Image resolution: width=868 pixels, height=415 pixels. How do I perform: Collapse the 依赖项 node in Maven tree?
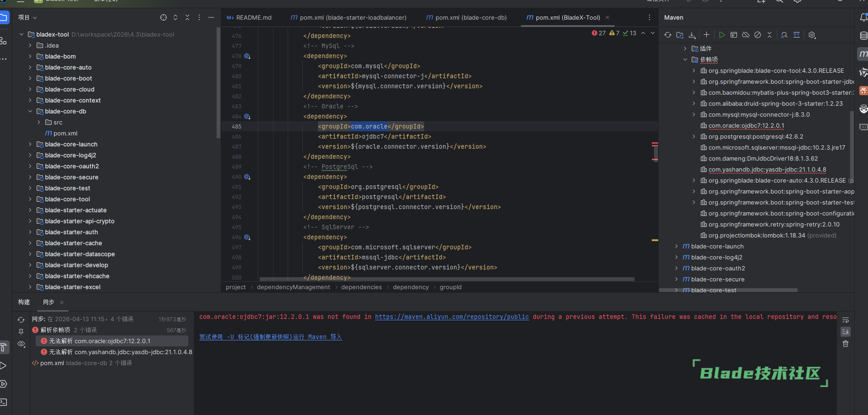(x=685, y=59)
